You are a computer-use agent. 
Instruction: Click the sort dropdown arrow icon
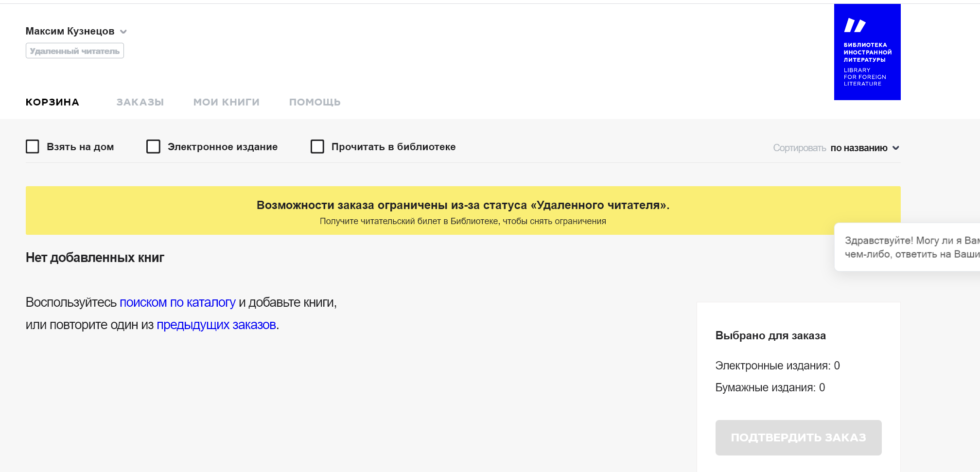pos(896,148)
